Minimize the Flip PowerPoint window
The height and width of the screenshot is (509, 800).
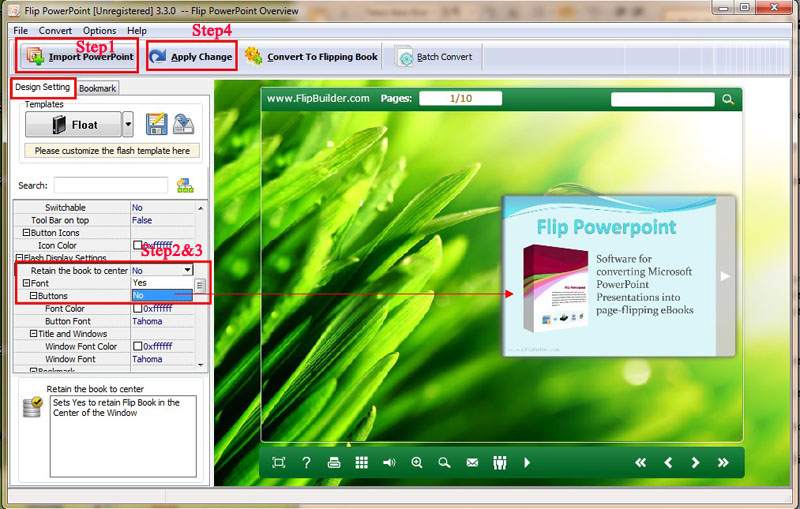(x=723, y=7)
